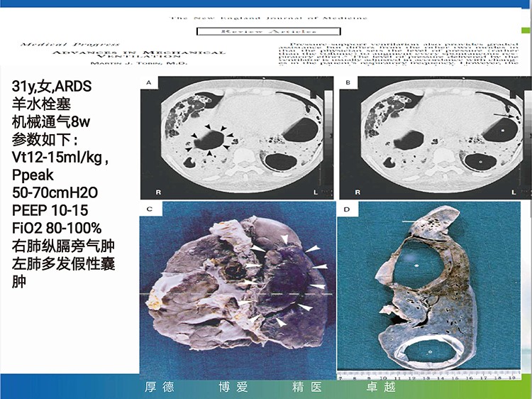Select the text '31y,女,ARDS'
The image size is (532, 399).
(x=52, y=86)
